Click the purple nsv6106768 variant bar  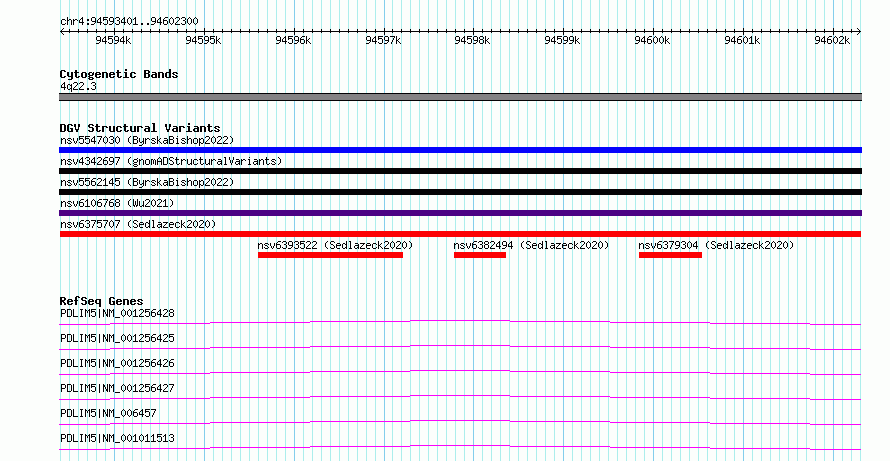pos(460,213)
